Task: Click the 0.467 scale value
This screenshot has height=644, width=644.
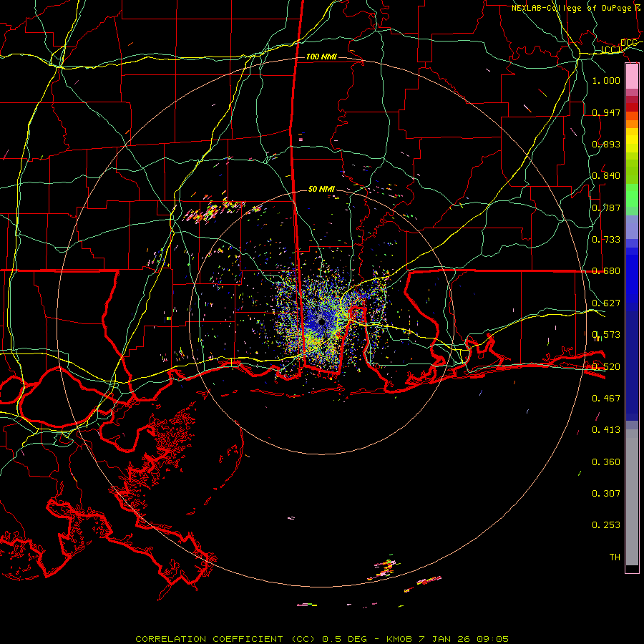Action: point(606,399)
